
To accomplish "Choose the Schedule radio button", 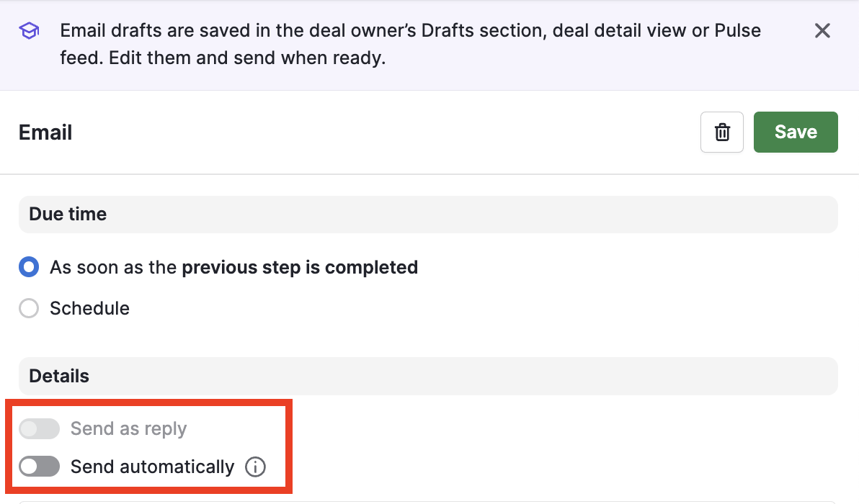I will click(29, 309).
